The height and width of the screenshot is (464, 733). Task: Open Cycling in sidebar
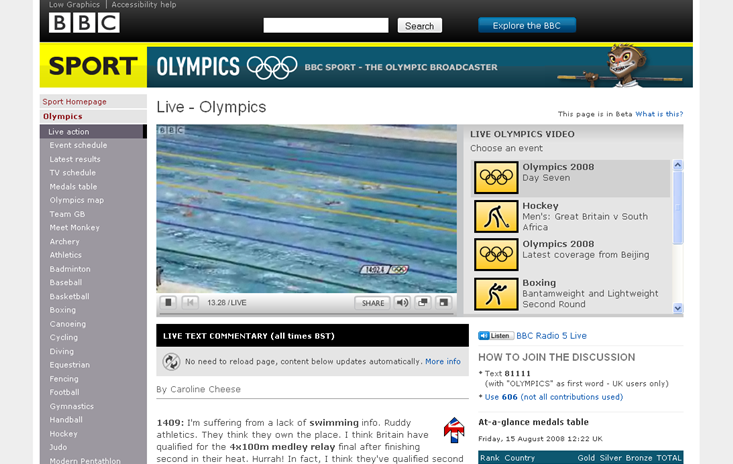point(64,337)
